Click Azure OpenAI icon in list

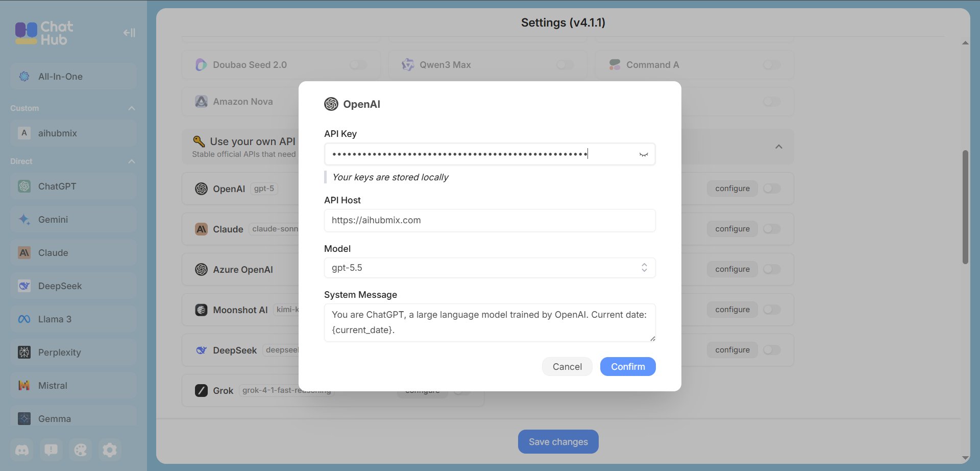click(x=201, y=270)
